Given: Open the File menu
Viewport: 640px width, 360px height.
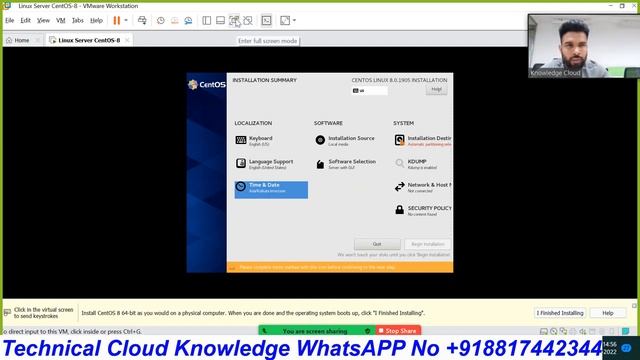Looking at the screenshot, I should [x=10, y=20].
